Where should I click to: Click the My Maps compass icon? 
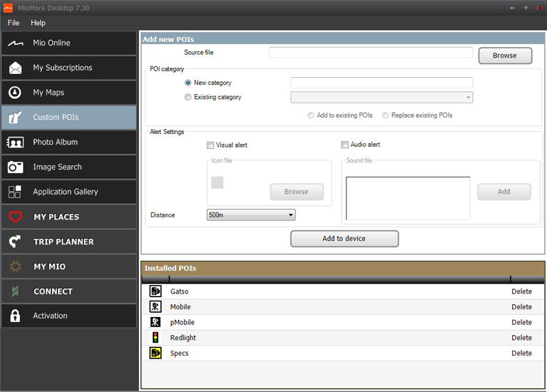(x=15, y=93)
